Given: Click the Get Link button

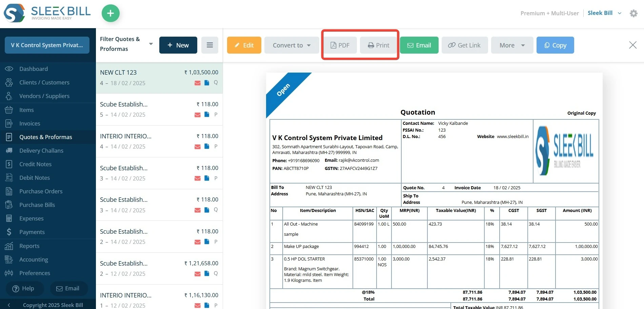Looking at the screenshot, I should pos(464,45).
